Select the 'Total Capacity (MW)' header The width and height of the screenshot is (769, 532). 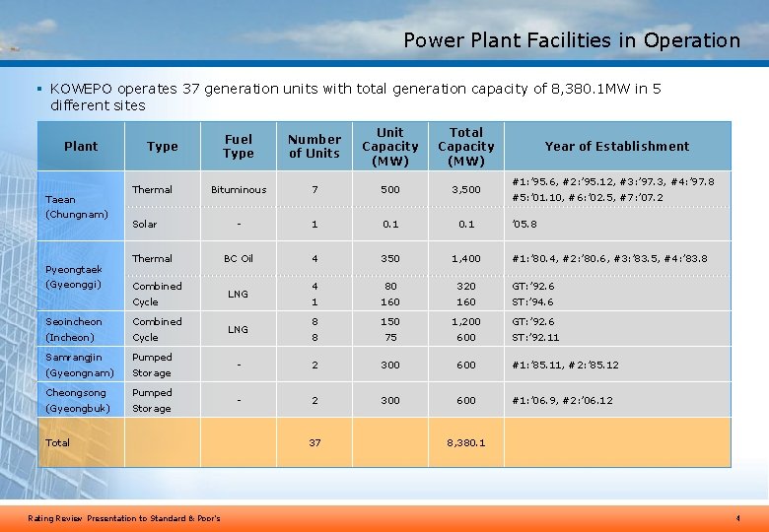pos(466,146)
